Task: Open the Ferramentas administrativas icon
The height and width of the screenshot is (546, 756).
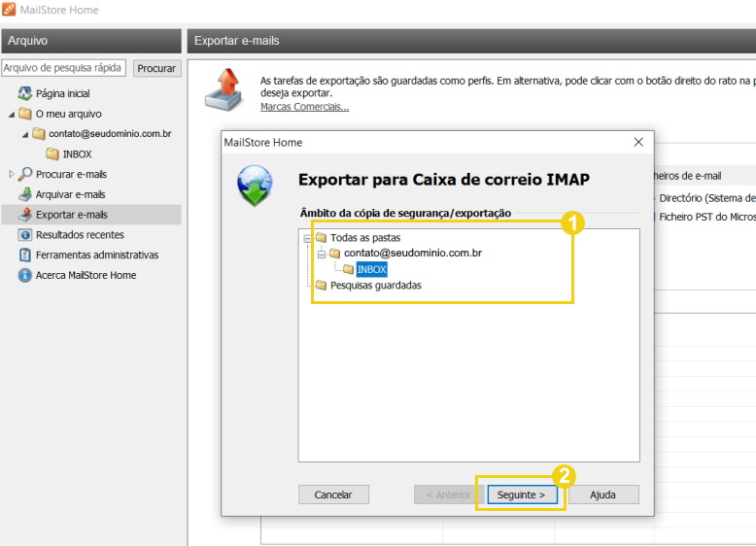Action: (x=24, y=255)
